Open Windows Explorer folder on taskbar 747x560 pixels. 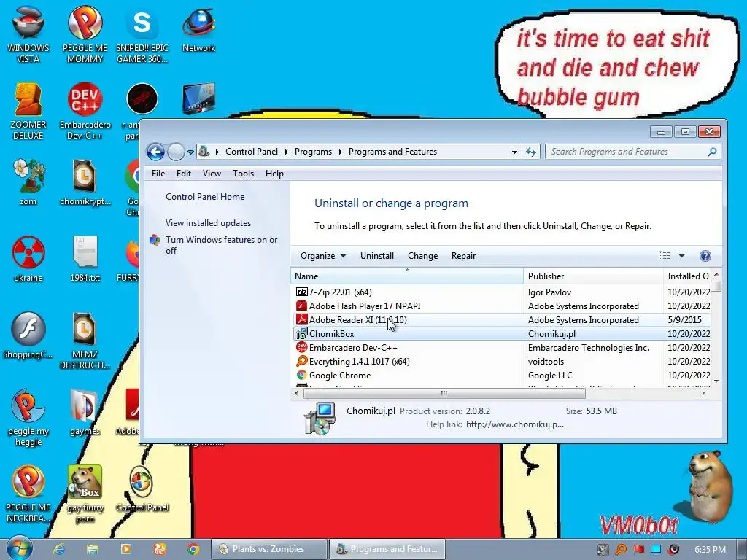click(x=92, y=549)
